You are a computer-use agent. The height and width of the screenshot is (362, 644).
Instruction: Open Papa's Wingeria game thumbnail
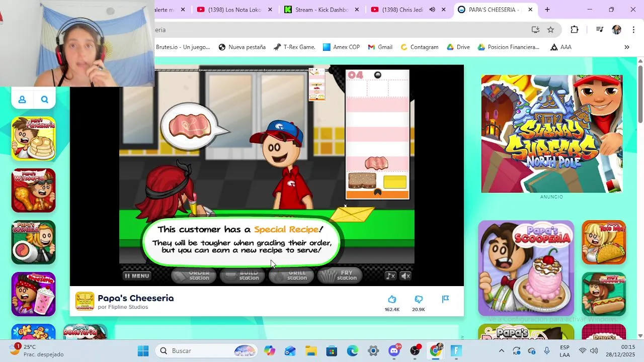point(34,191)
